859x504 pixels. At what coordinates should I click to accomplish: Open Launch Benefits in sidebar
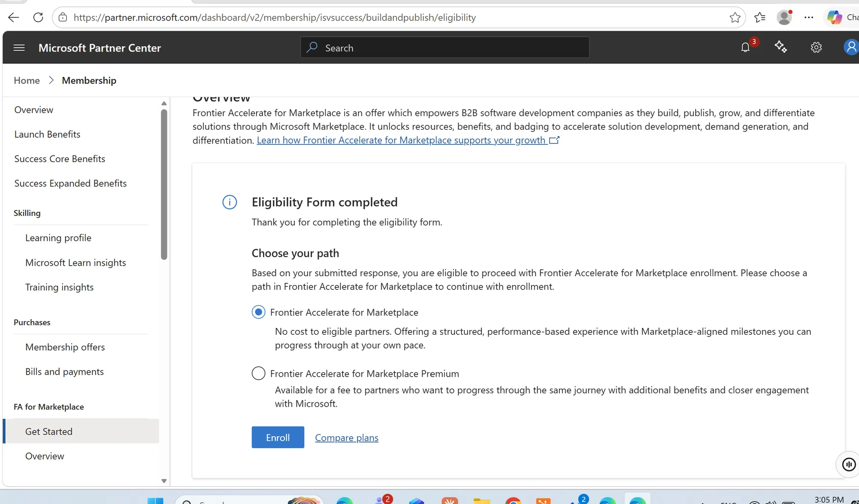47,134
